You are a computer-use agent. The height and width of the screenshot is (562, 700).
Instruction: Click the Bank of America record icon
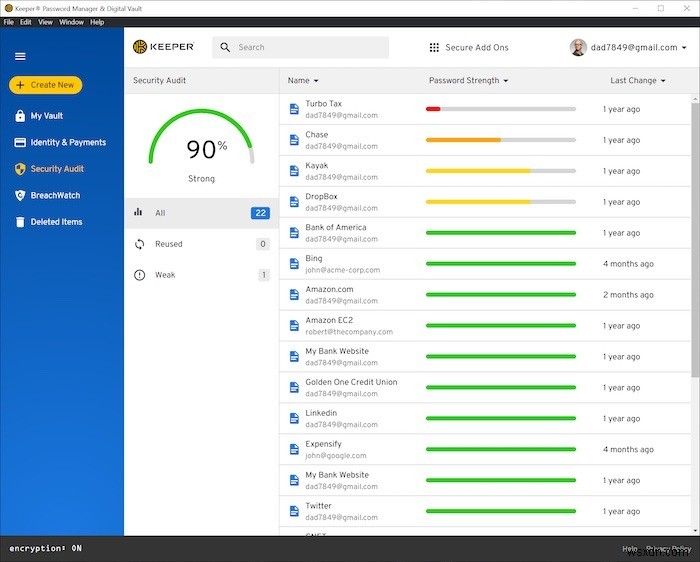tap(294, 233)
